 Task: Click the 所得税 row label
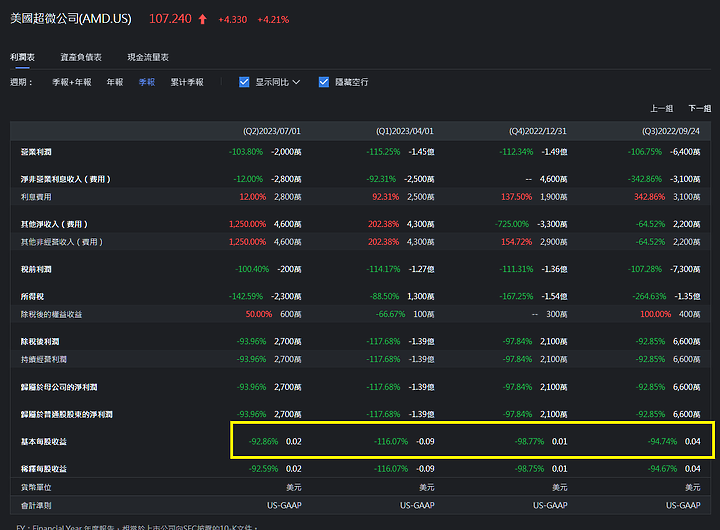pyautogui.click(x=32, y=297)
